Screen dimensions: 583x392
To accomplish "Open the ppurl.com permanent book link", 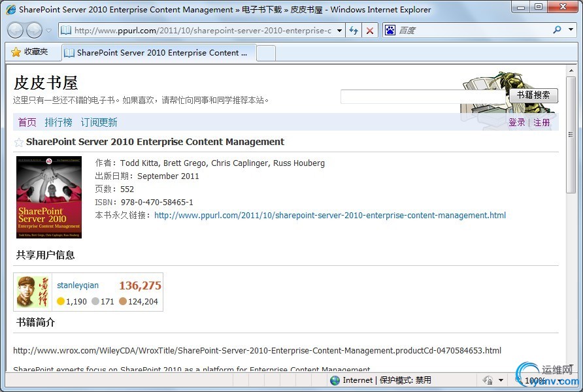I will click(x=330, y=215).
